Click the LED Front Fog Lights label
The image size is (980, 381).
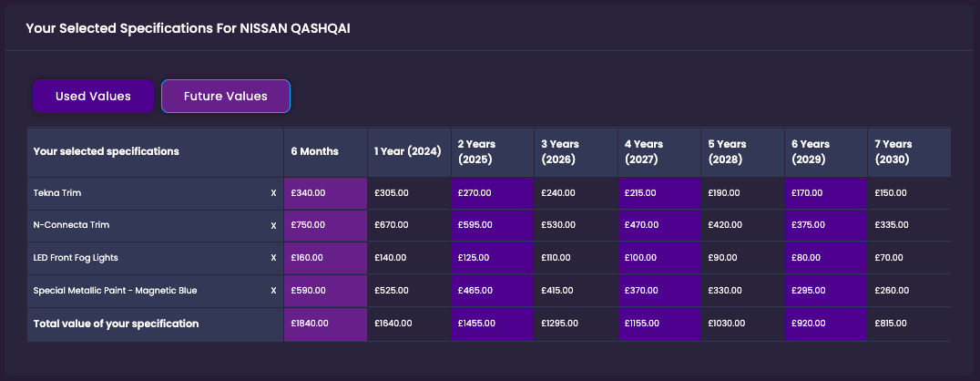point(76,258)
